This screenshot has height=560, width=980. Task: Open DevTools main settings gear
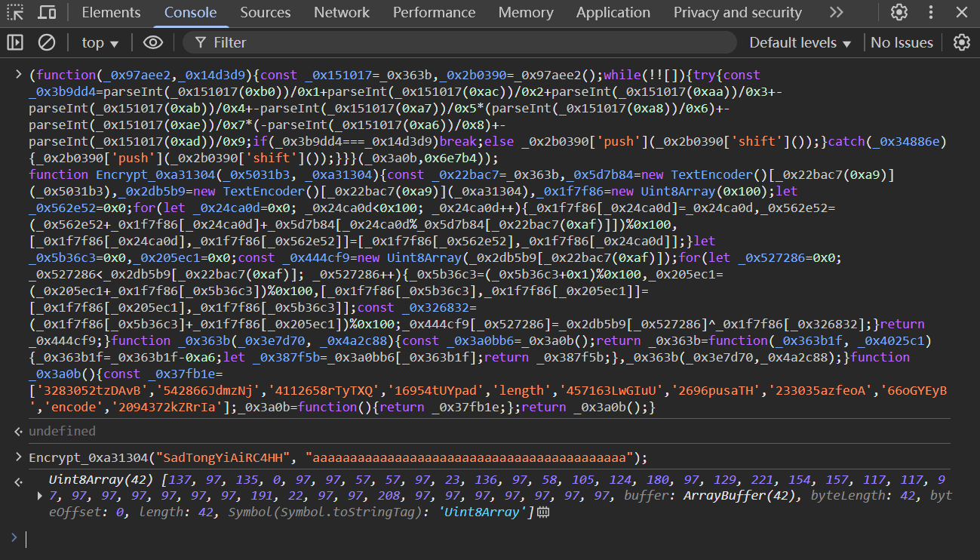899,12
